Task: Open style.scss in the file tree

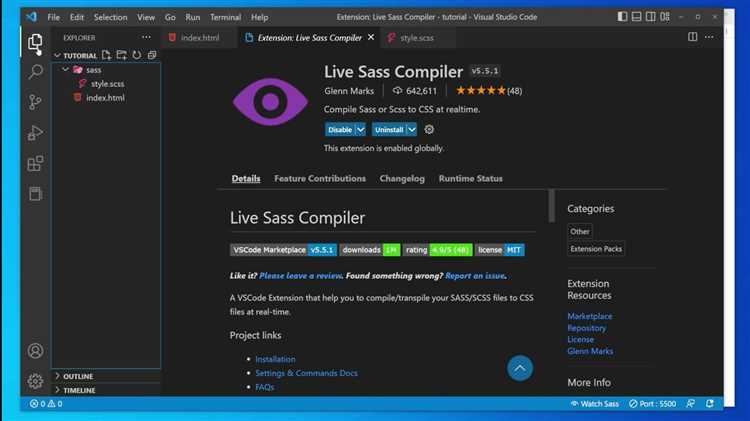Action: (x=106, y=84)
